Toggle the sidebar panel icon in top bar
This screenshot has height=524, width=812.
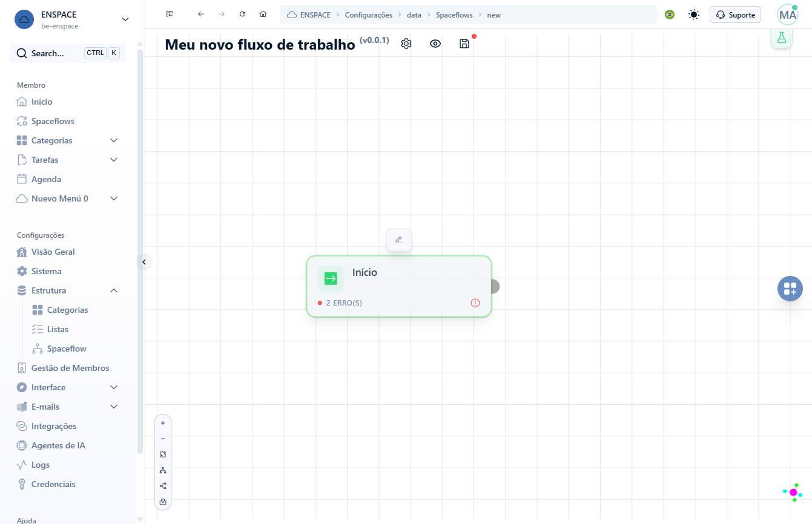pos(170,14)
